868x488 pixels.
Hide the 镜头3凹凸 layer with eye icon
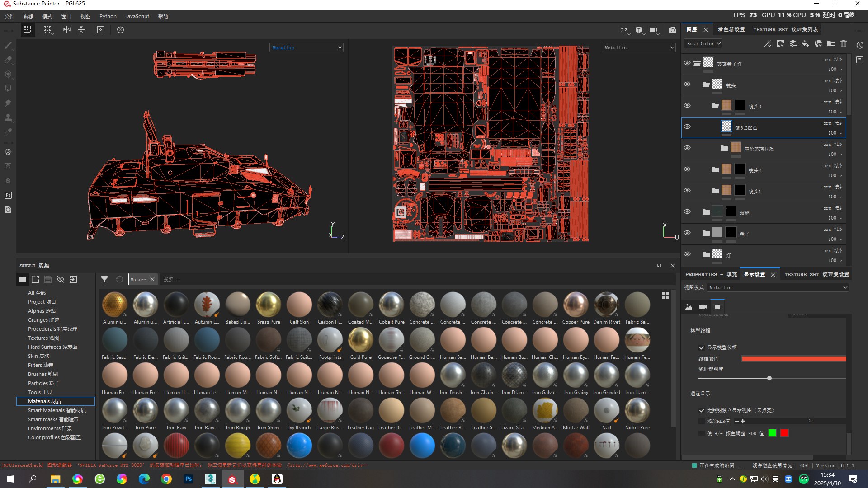click(x=687, y=127)
